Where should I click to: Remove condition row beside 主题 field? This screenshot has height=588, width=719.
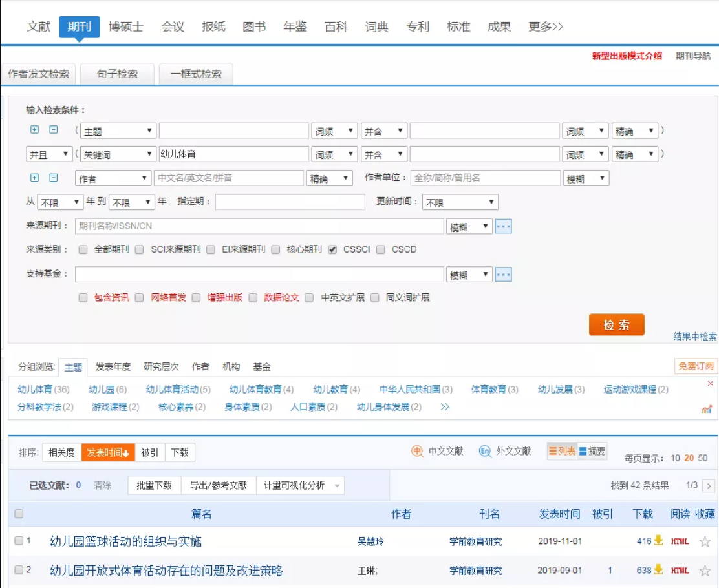pos(54,130)
